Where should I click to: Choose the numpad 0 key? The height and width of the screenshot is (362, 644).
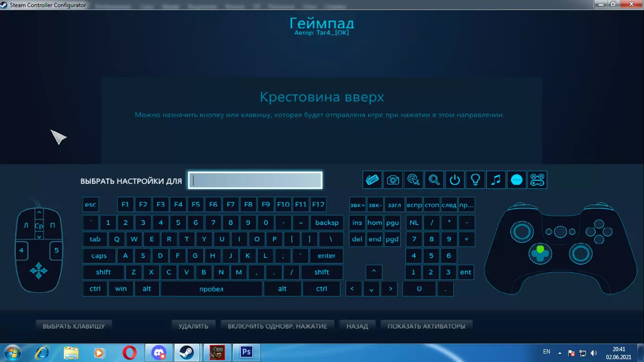tap(420, 288)
